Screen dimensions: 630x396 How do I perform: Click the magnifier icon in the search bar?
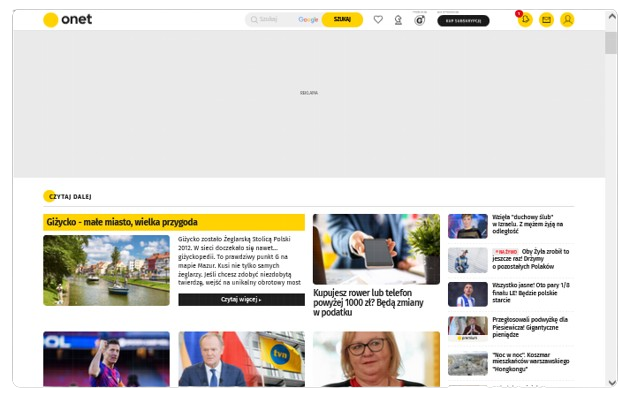point(254,20)
